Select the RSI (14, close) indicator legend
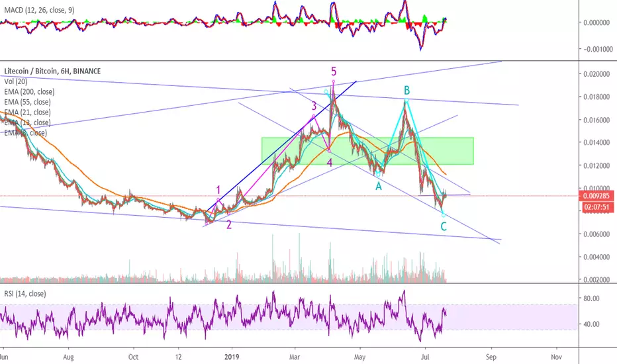 tap(24, 294)
